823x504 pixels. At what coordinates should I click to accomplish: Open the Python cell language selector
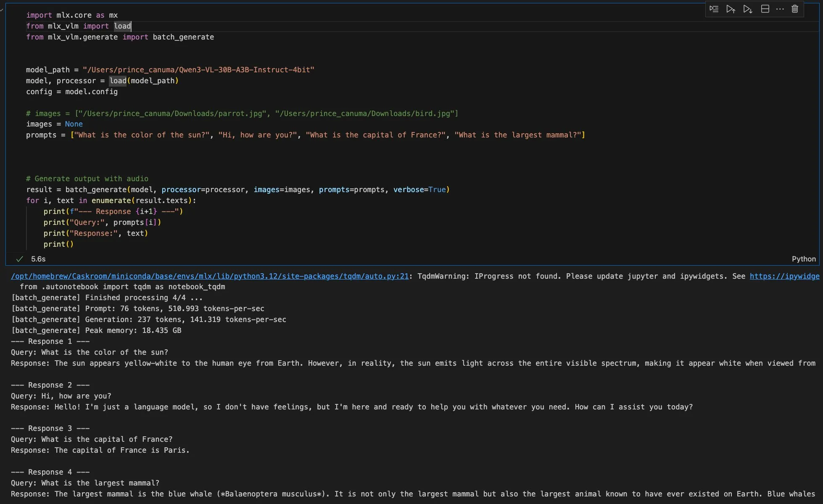click(803, 259)
